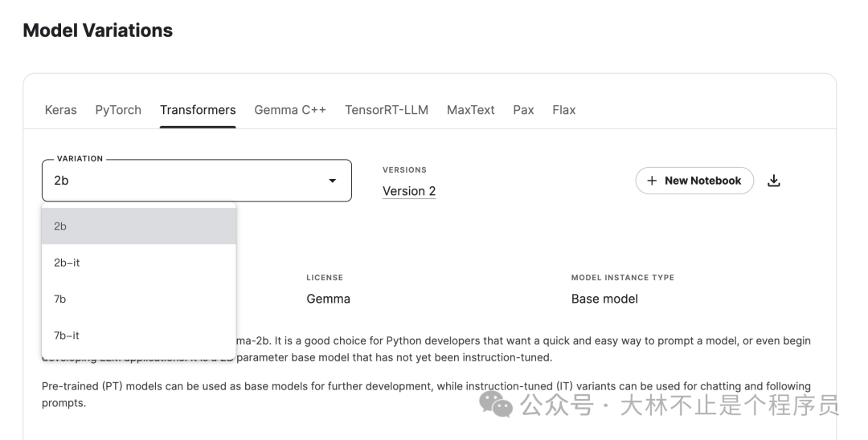
Task: Click the plus icon in New Notebook
Action: coord(652,181)
